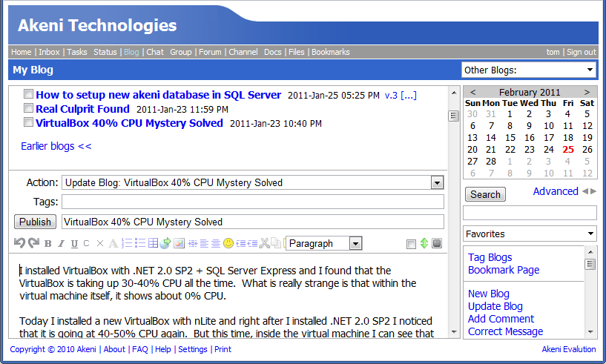Click the scissors cut icon
606x364 pixels.
264,243
